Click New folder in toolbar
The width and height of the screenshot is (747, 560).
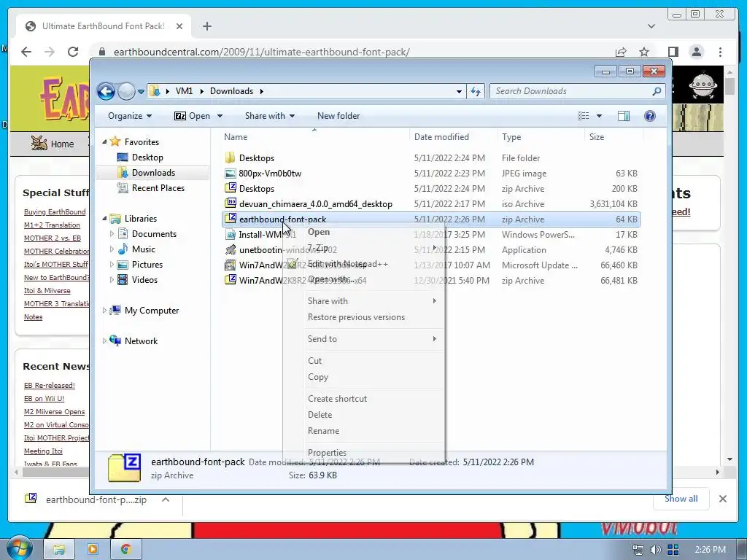click(x=338, y=116)
